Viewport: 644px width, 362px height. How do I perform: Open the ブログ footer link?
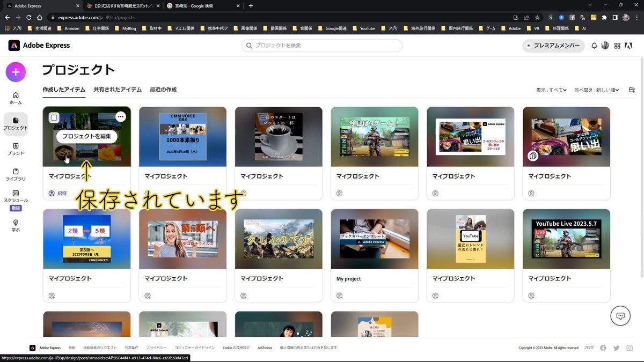pos(589,348)
